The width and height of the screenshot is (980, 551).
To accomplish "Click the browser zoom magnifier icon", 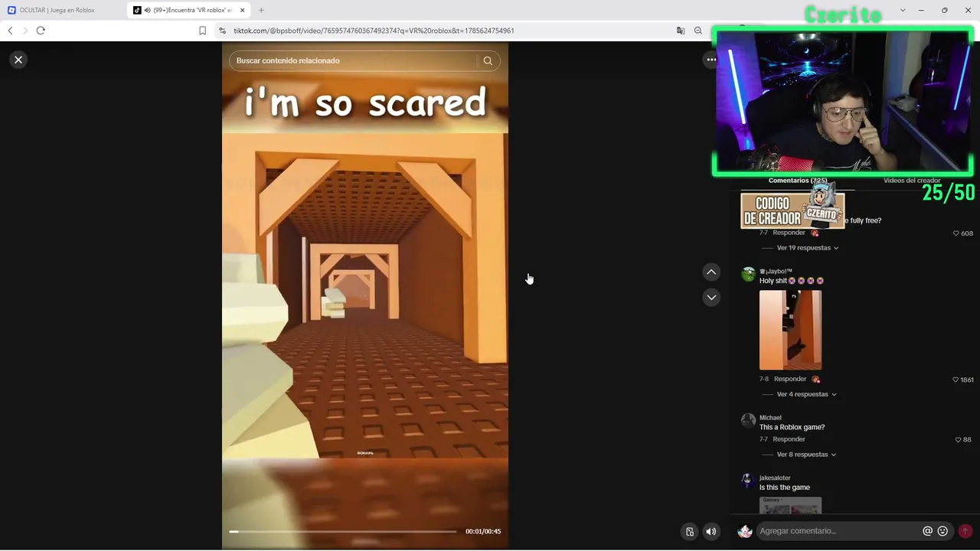I will pyautogui.click(x=698, y=31).
